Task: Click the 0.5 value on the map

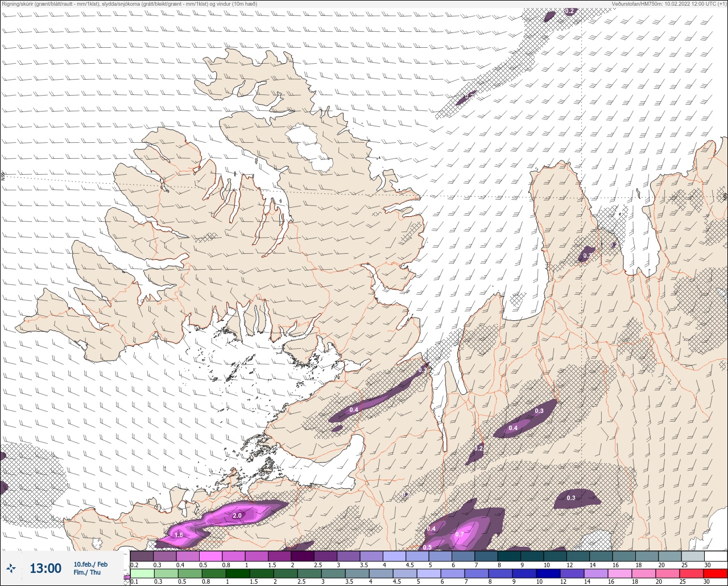Action: (427, 547)
